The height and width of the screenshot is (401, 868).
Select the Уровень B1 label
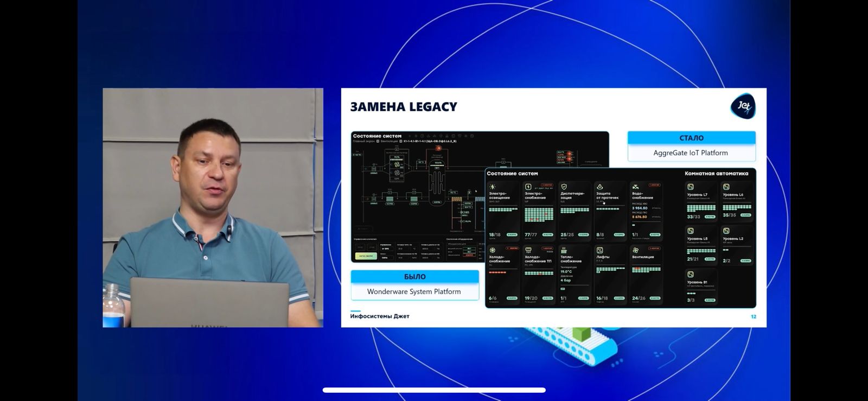pyautogui.click(x=697, y=282)
